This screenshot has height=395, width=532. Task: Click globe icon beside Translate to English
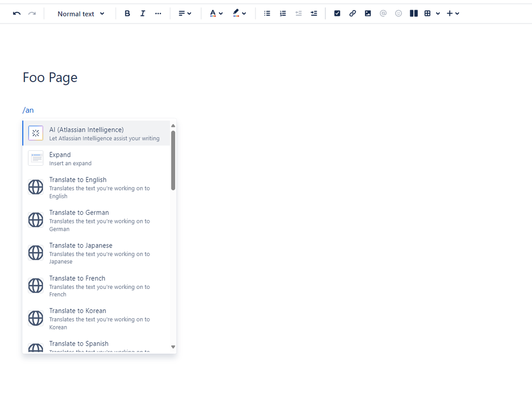[x=36, y=187]
